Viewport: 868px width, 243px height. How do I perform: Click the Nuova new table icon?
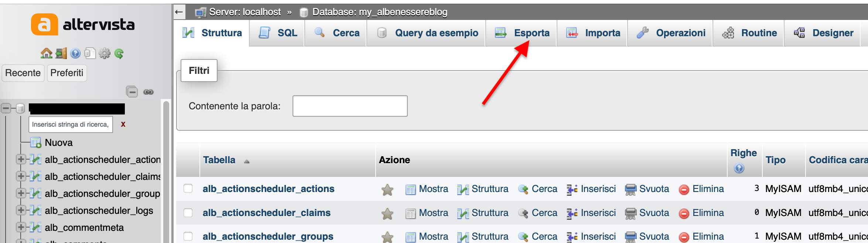click(x=35, y=143)
